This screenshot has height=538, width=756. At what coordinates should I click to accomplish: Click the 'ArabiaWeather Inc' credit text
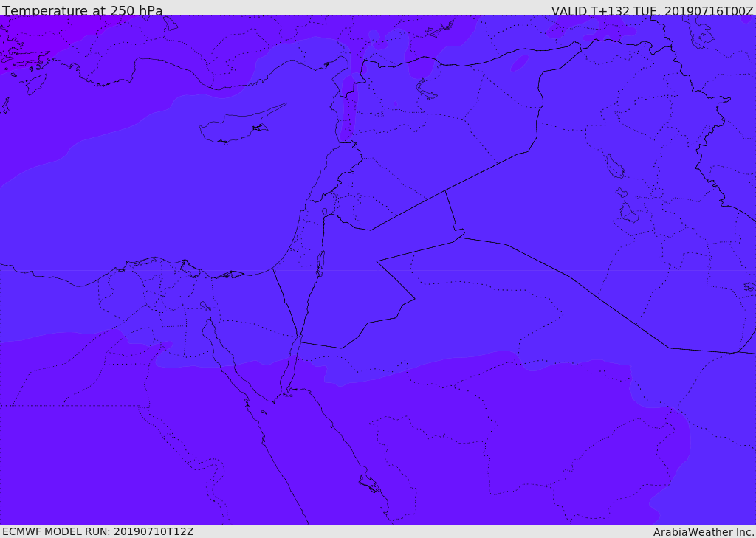coord(704,532)
